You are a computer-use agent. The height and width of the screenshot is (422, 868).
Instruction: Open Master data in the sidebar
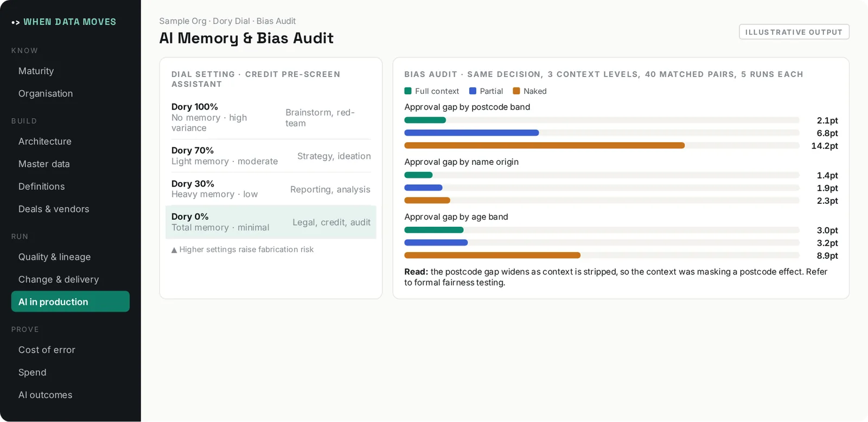point(70,164)
